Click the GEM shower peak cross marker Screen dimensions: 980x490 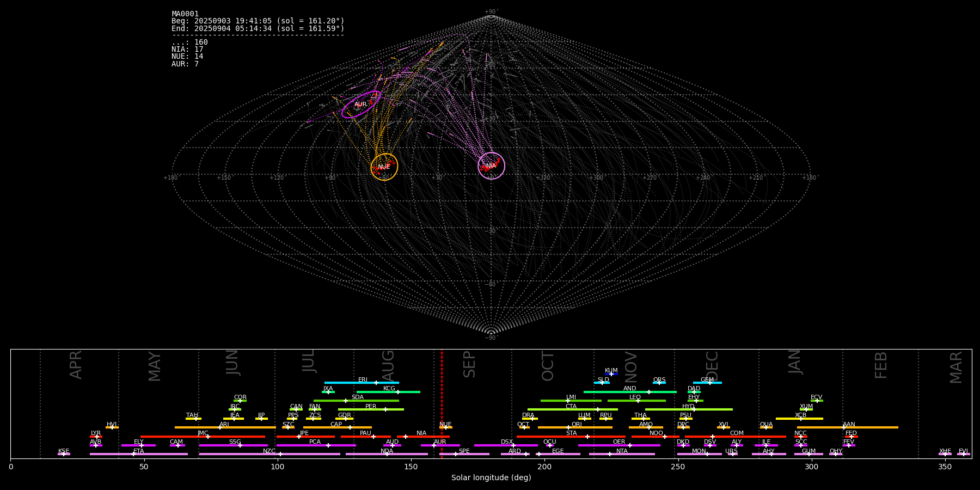click(x=709, y=383)
